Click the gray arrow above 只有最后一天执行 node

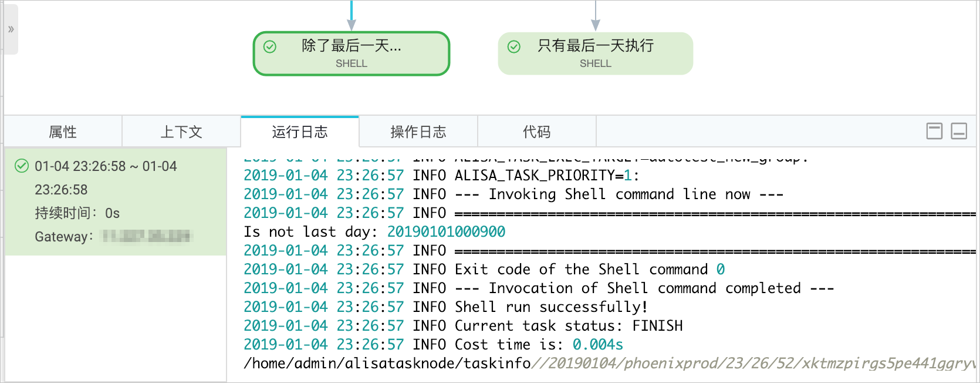click(596, 16)
